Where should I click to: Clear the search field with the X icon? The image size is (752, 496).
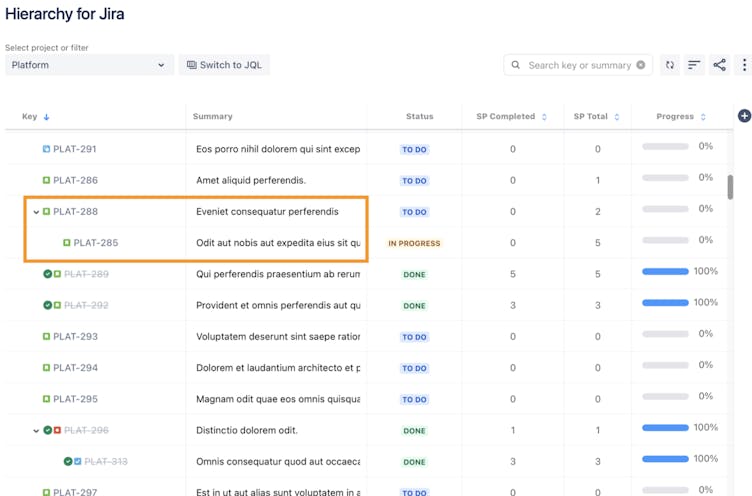pos(640,65)
